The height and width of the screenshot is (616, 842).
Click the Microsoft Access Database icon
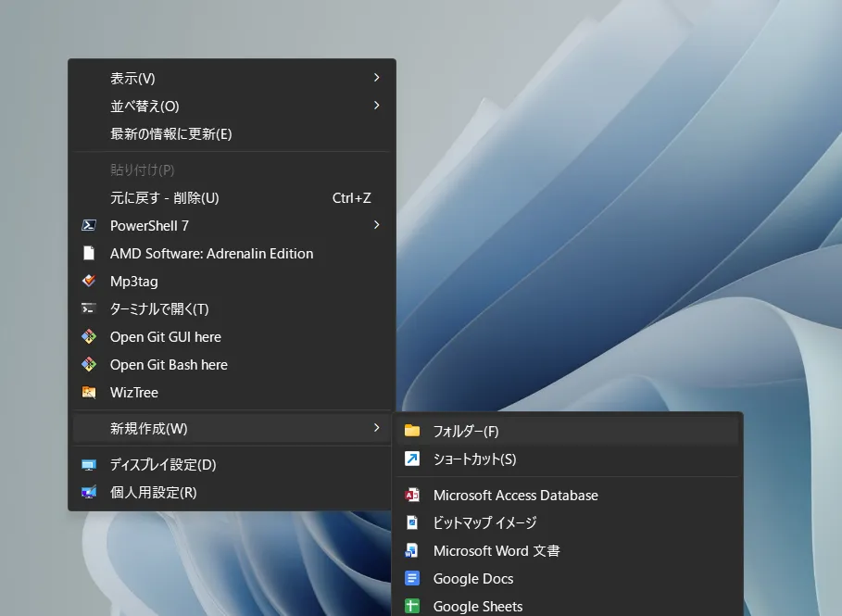click(x=412, y=495)
